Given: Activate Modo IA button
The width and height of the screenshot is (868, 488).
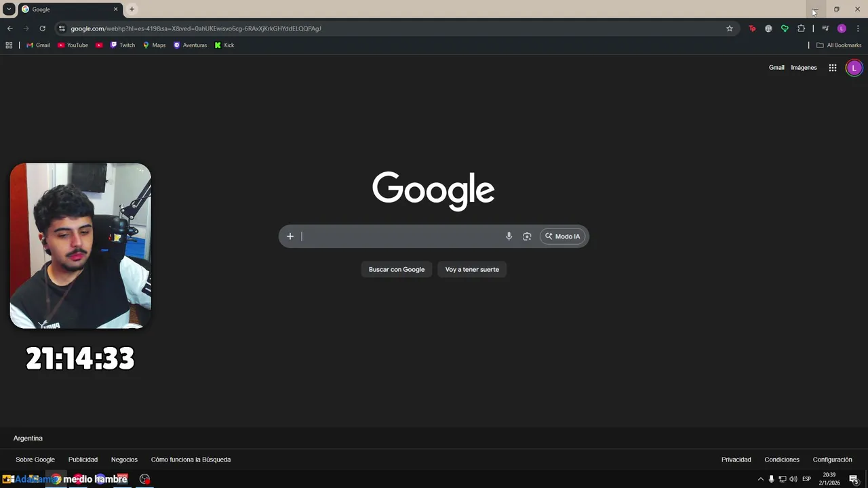Looking at the screenshot, I should 563,237.
